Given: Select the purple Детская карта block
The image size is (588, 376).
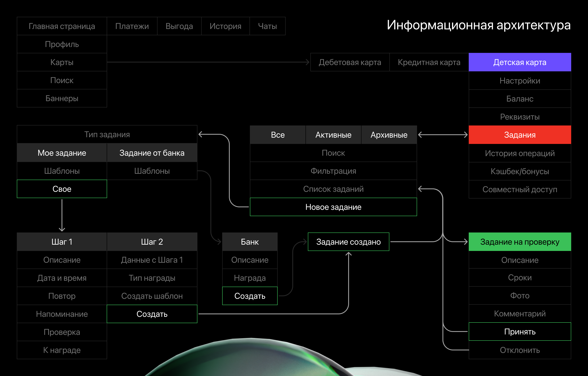Looking at the screenshot, I should click(520, 62).
